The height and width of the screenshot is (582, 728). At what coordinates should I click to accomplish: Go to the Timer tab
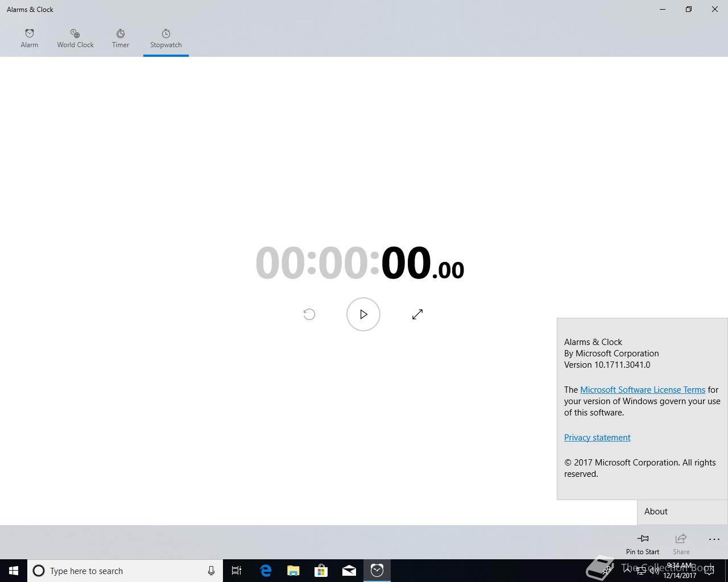121,39
